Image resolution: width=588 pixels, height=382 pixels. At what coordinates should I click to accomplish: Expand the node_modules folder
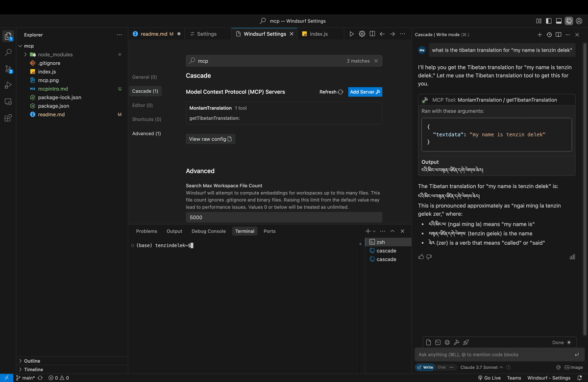click(x=25, y=54)
